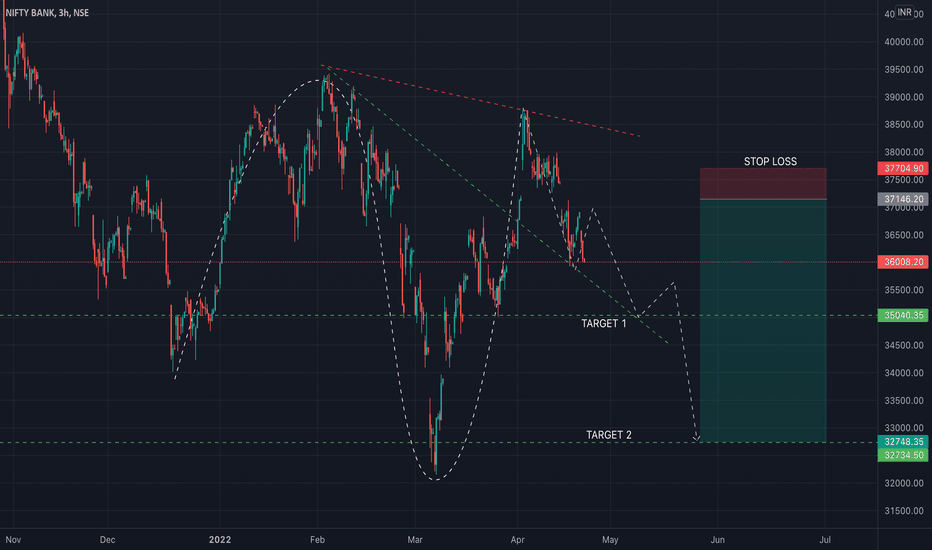Viewport: 932px width, 550px height.
Task: Click the Jul label on time axis
Action: tap(825, 540)
